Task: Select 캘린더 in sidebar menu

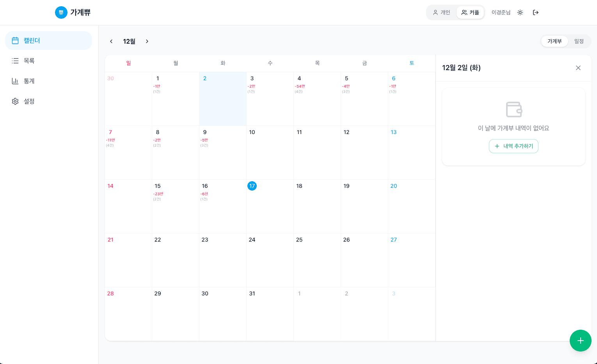Action: tap(48, 41)
